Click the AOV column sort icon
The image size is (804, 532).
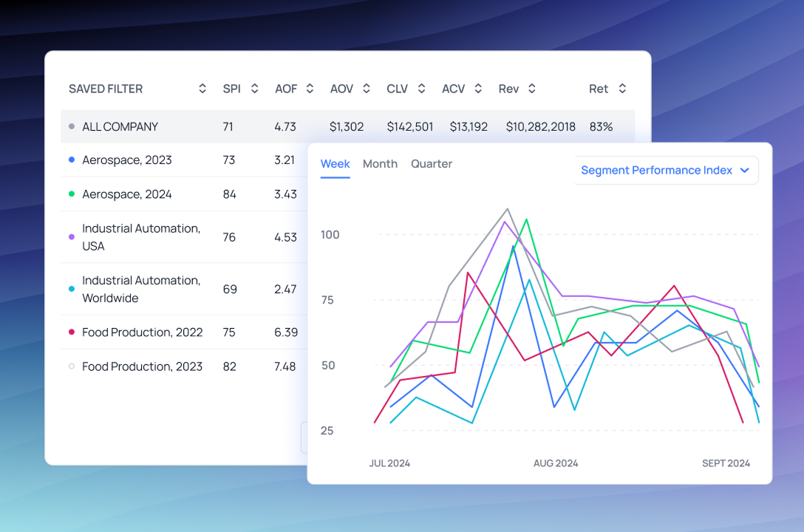tap(367, 89)
